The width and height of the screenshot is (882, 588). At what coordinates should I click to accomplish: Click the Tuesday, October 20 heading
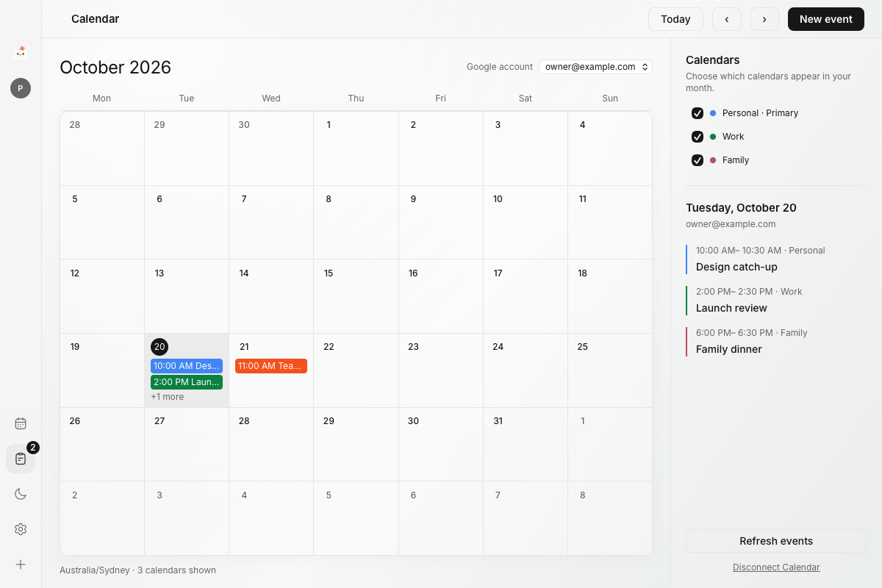pyautogui.click(x=741, y=208)
